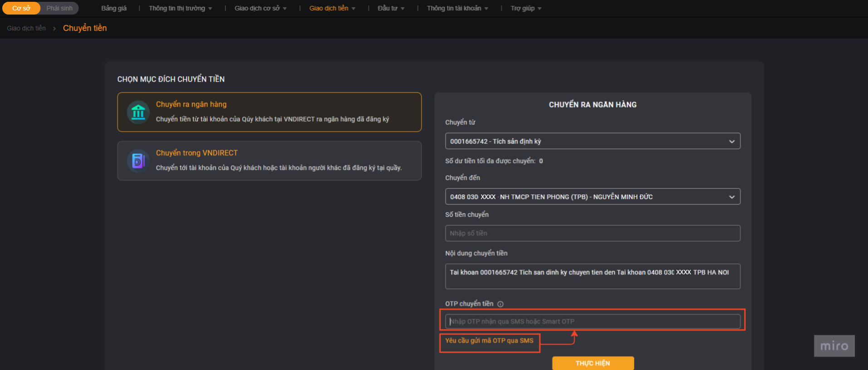Image resolution: width=868 pixels, height=370 pixels.
Task: Open Thông tin tài khoản menu
Action: (458, 8)
